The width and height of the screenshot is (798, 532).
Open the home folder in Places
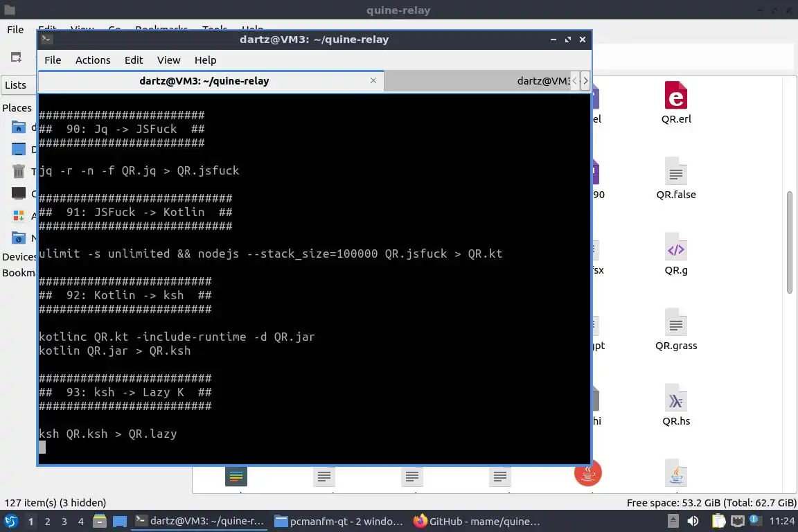[x=18, y=127]
